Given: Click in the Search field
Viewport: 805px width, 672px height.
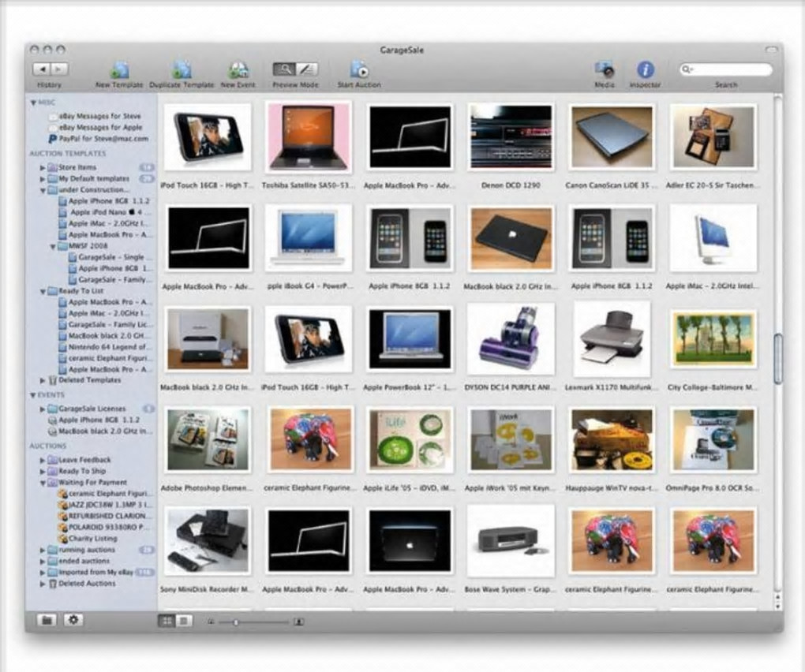Looking at the screenshot, I should [x=726, y=69].
